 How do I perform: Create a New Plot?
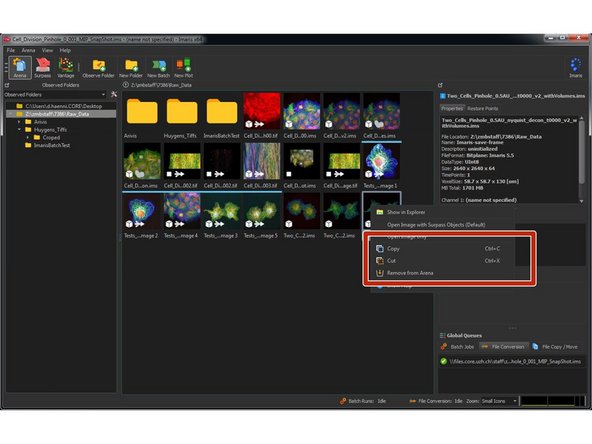point(184,68)
